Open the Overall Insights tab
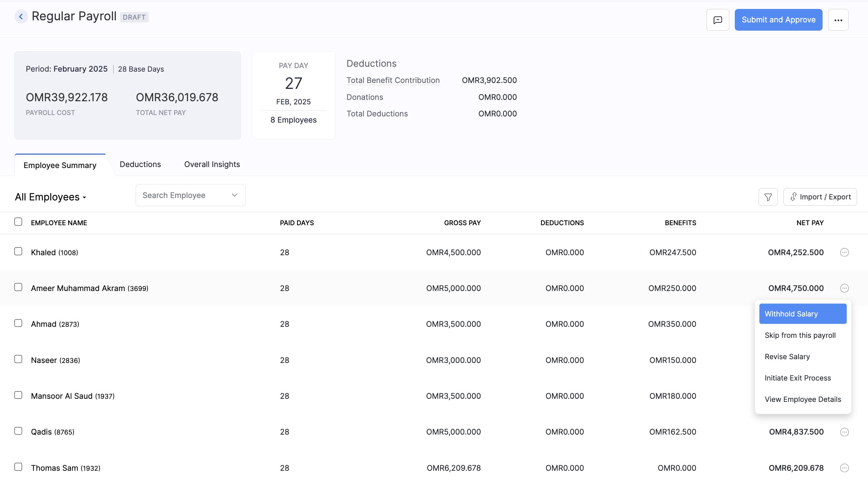This screenshot has width=868, height=489. click(x=212, y=164)
